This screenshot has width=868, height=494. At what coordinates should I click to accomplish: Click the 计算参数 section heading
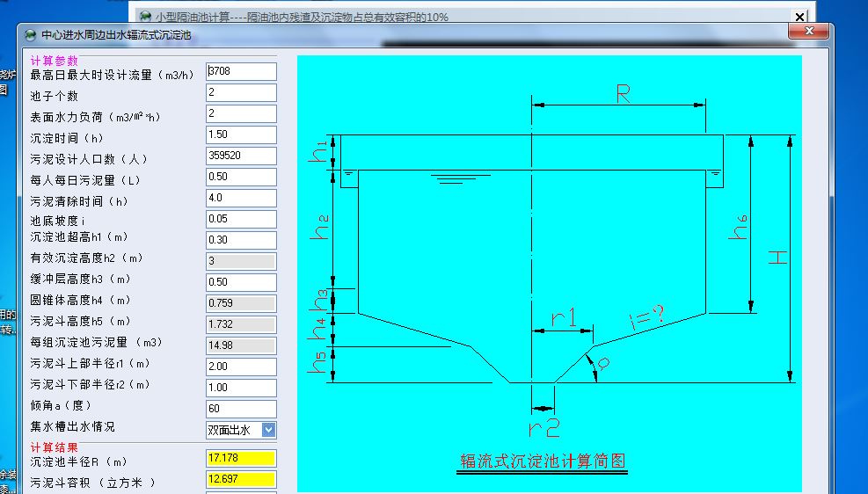tap(55, 61)
